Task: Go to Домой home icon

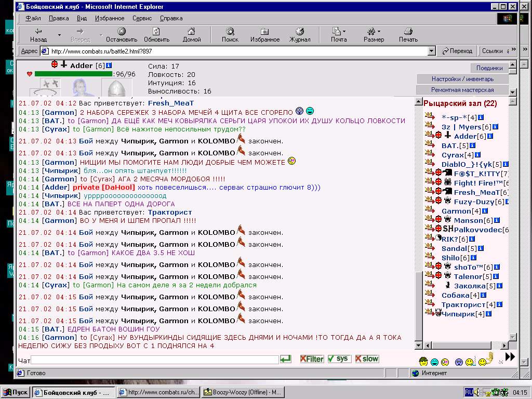Action: [192, 31]
